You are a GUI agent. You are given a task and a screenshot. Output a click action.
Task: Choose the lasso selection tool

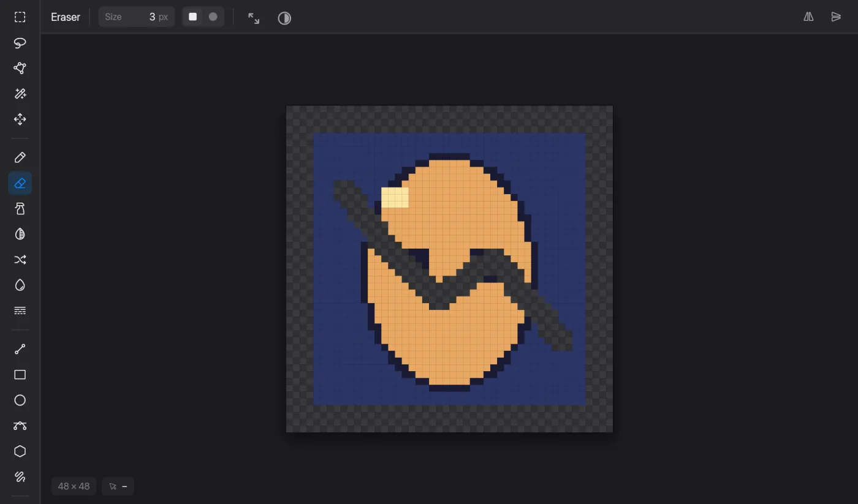[20, 43]
